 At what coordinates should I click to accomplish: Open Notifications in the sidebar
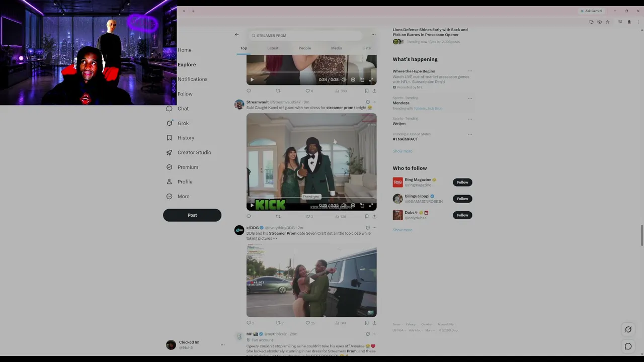click(192, 79)
